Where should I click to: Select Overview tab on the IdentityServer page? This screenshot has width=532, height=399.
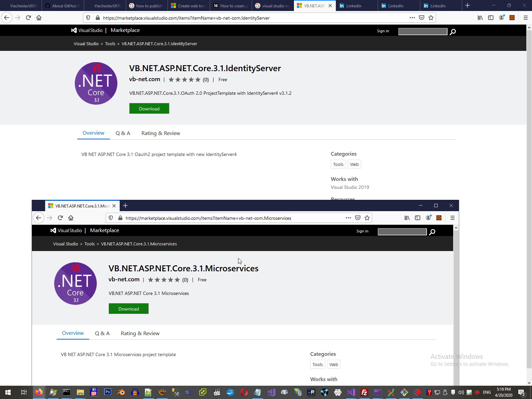93,133
